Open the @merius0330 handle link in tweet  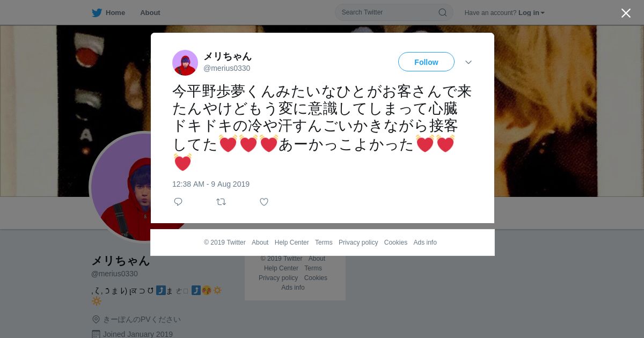[x=226, y=68]
